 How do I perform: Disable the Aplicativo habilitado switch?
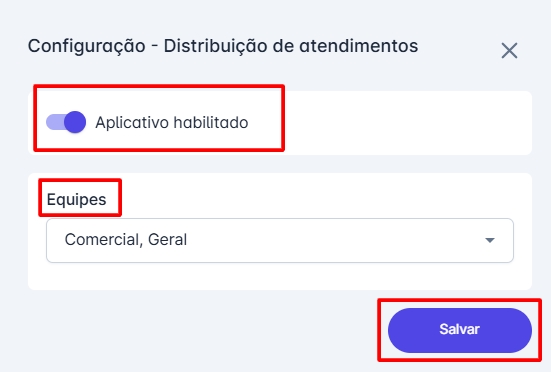[66, 122]
